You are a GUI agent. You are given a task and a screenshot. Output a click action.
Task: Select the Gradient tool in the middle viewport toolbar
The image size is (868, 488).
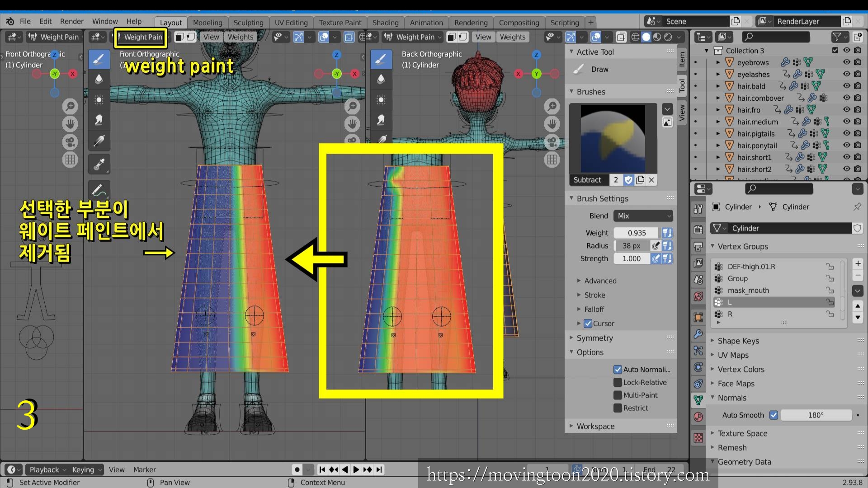click(99, 141)
